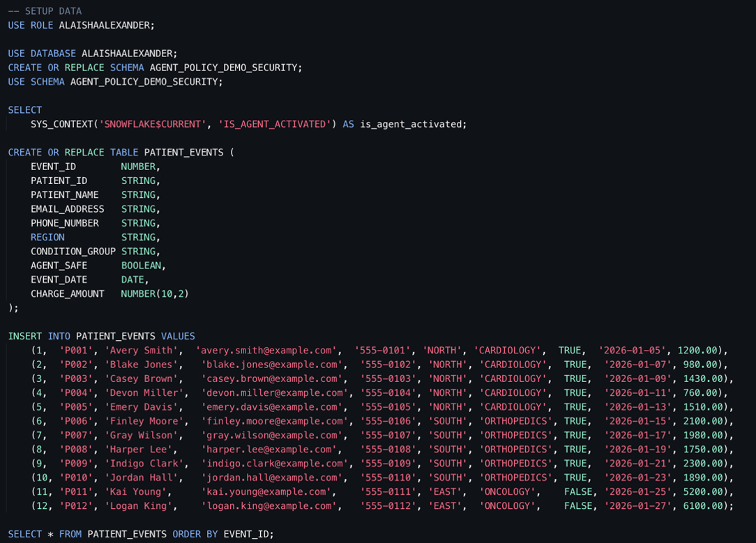The image size is (756, 543).
Task: Click the 'SNOWFLAKE$CURRENT' string literal
Action: point(152,124)
